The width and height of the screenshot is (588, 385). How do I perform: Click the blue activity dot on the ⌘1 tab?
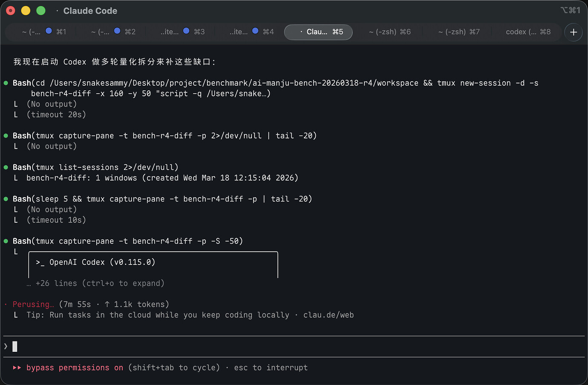(x=49, y=31)
